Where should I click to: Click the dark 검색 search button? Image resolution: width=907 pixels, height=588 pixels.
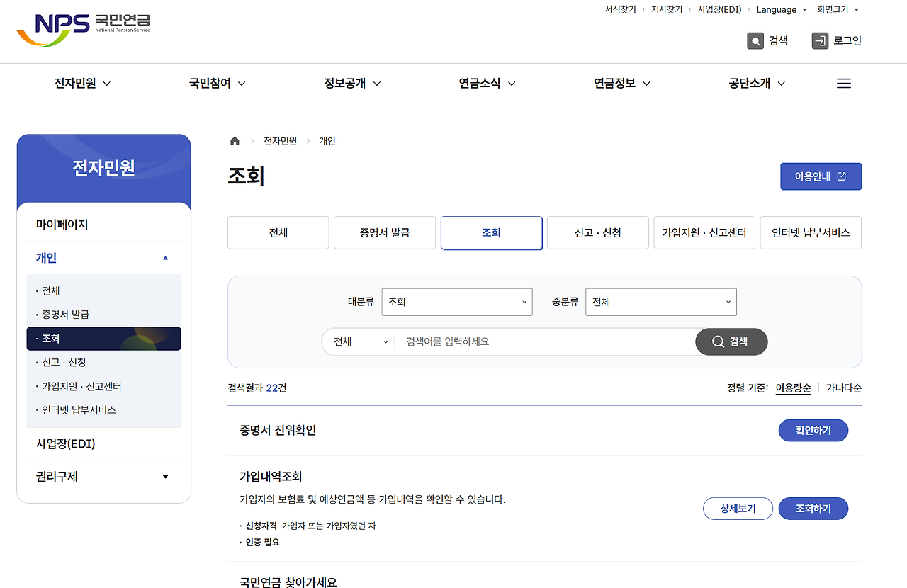pos(731,341)
